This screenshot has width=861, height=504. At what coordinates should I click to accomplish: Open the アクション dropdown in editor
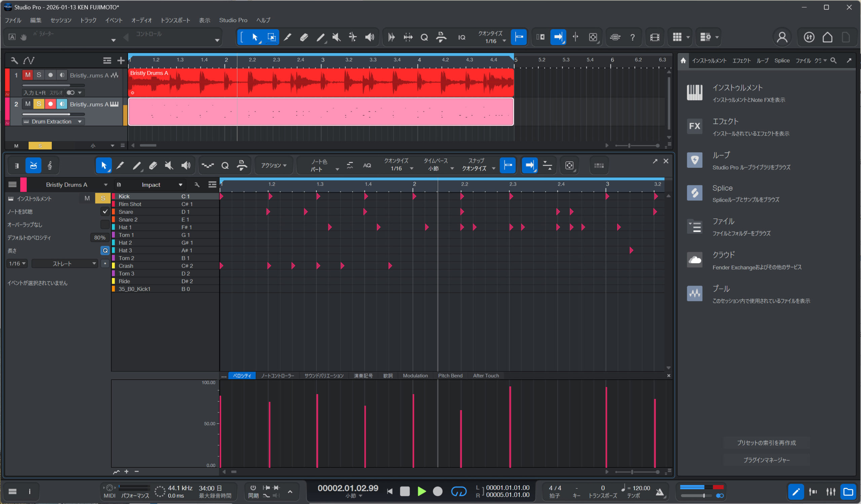click(273, 166)
